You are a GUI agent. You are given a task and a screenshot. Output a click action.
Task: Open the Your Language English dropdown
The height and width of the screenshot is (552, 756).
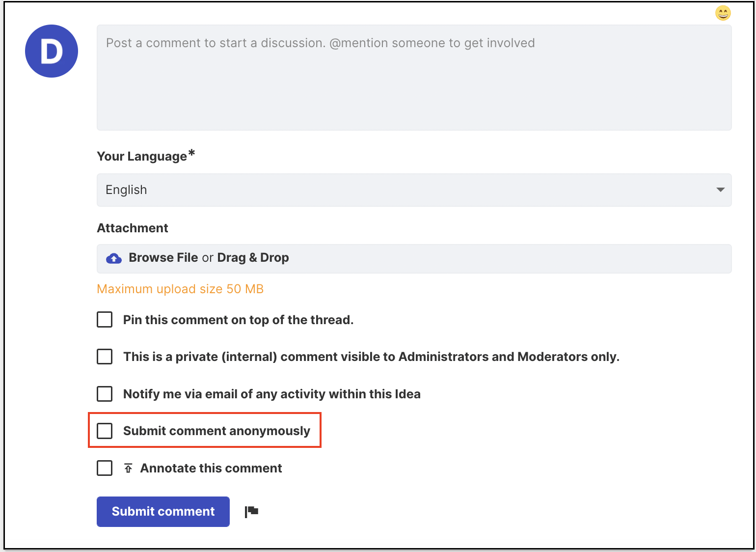(414, 190)
